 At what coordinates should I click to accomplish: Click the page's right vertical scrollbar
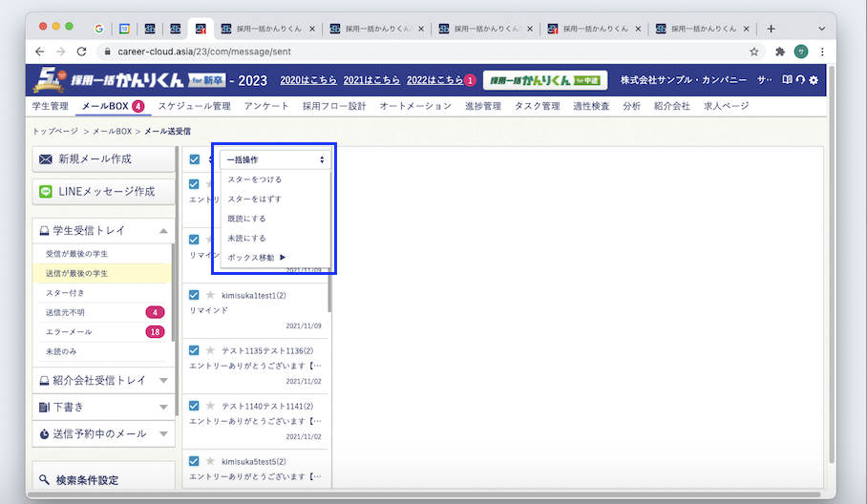831,264
